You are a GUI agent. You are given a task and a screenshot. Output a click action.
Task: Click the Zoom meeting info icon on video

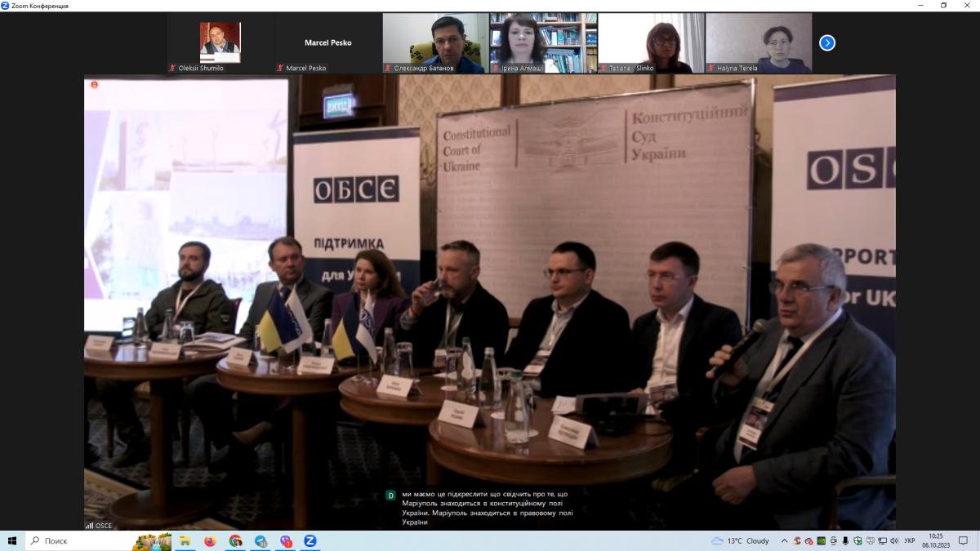tap(95, 84)
